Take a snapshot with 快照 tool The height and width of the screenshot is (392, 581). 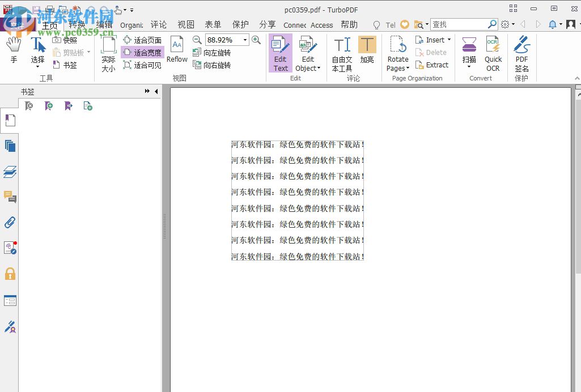(x=67, y=40)
